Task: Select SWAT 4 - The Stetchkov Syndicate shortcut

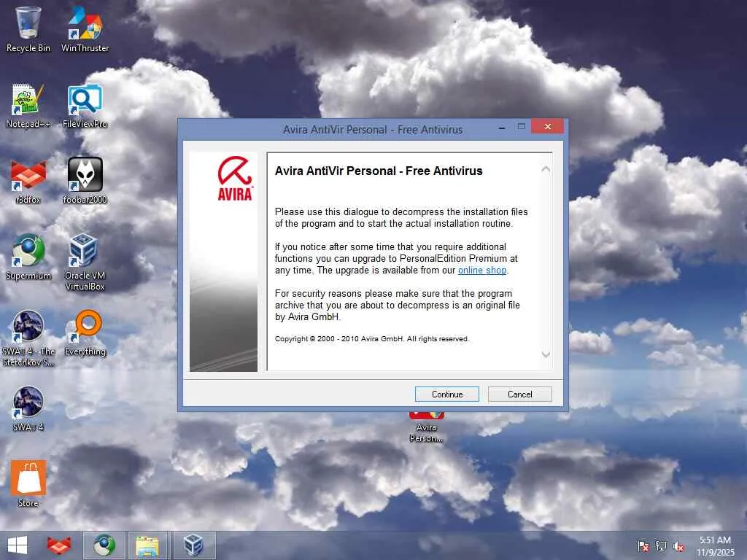Action: click(x=28, y=338)
